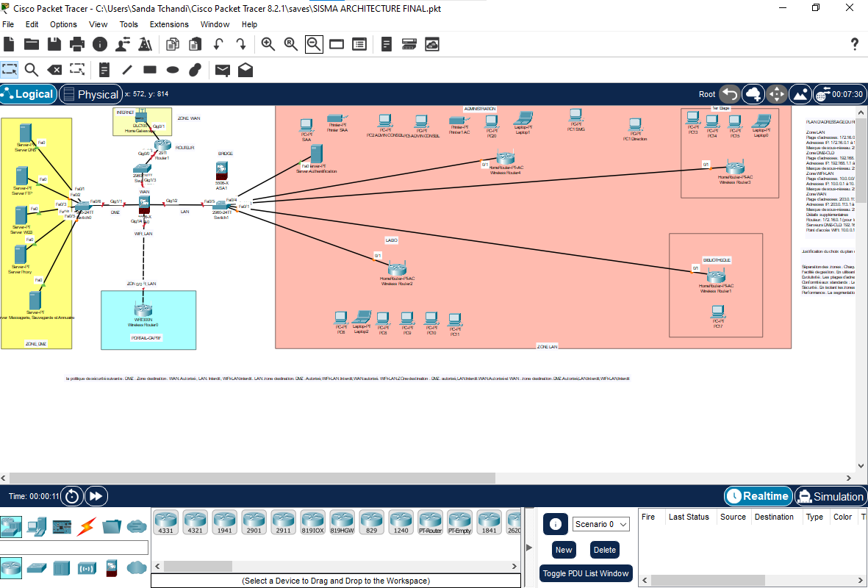Switch to Realtime mode

[x=758, y=496]
